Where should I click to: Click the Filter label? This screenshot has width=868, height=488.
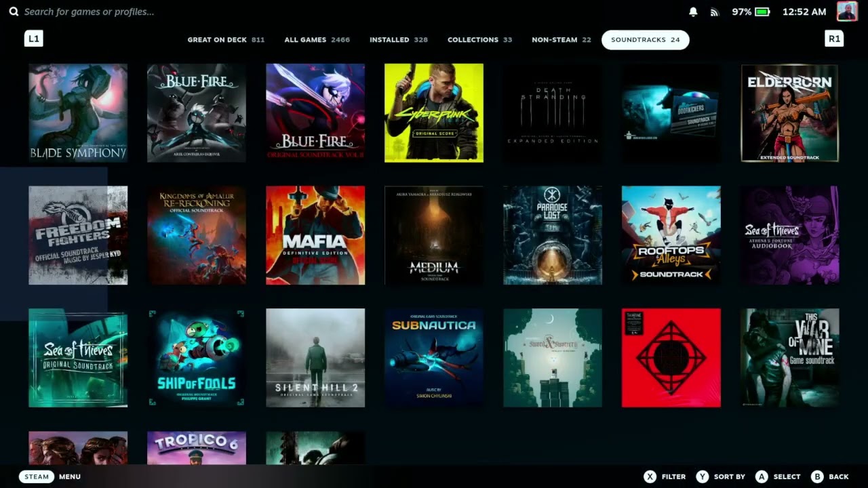[x=673, y=476]
